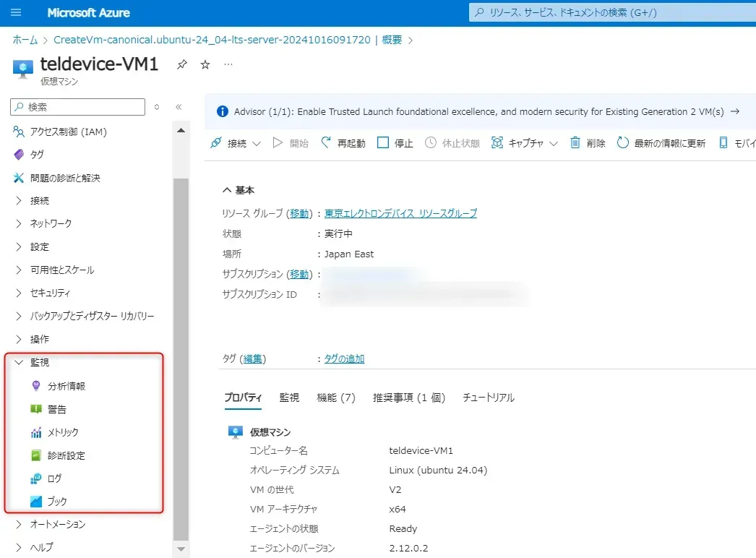The height and width of the screenshot is (558, 756).
Task: Expand the ネットワーク sidebar section
Action: [20, 224]
